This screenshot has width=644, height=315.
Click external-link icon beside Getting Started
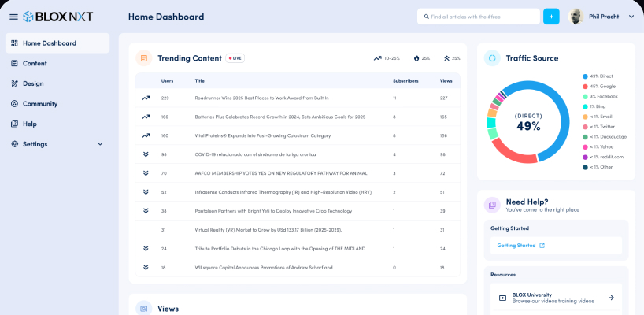(x=542, y=246)
